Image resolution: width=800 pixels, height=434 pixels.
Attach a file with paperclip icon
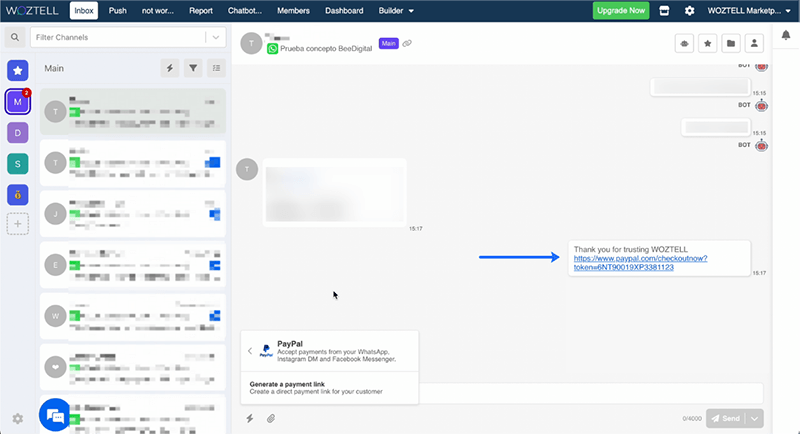point(271,419)
